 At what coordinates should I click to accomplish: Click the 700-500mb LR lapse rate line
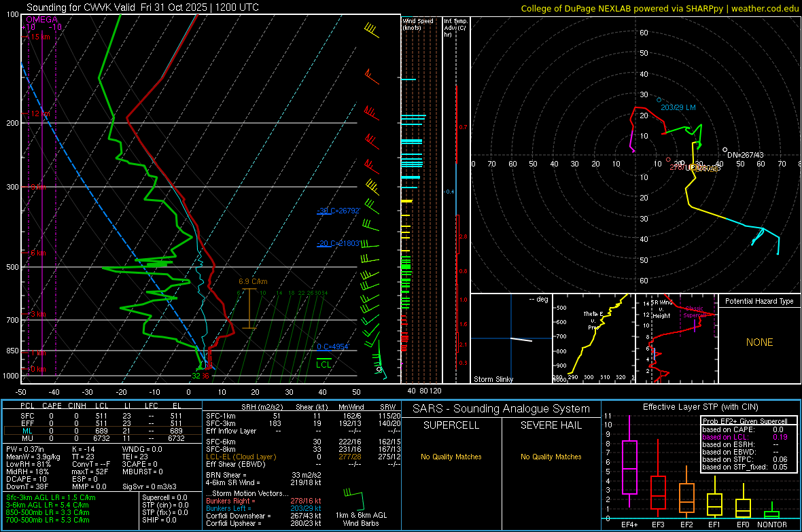click(48, 520)
